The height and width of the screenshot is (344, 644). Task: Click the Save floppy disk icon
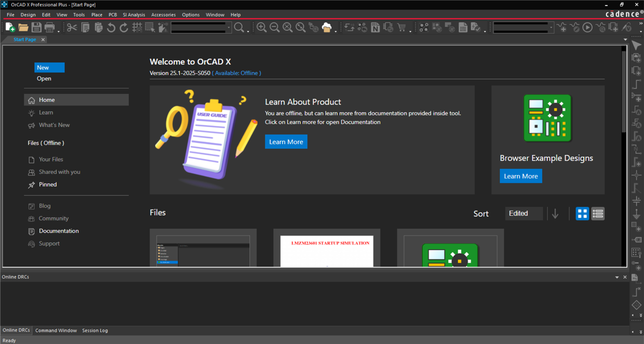[36, 27]
